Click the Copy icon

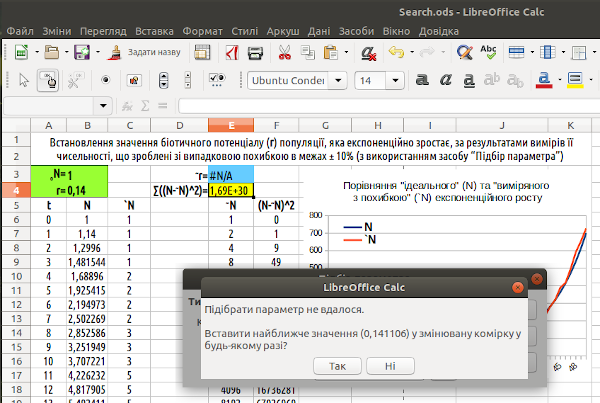coord(307,52)
